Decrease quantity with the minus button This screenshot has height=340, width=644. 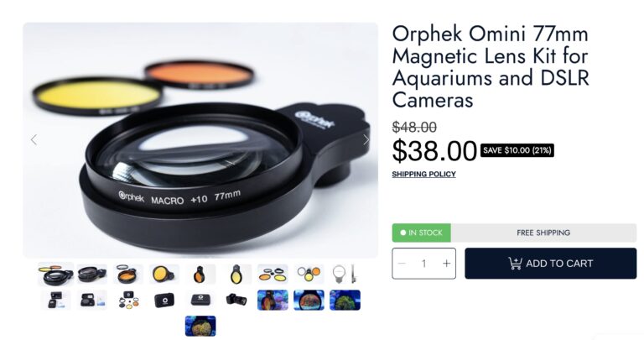click(402, 264)
